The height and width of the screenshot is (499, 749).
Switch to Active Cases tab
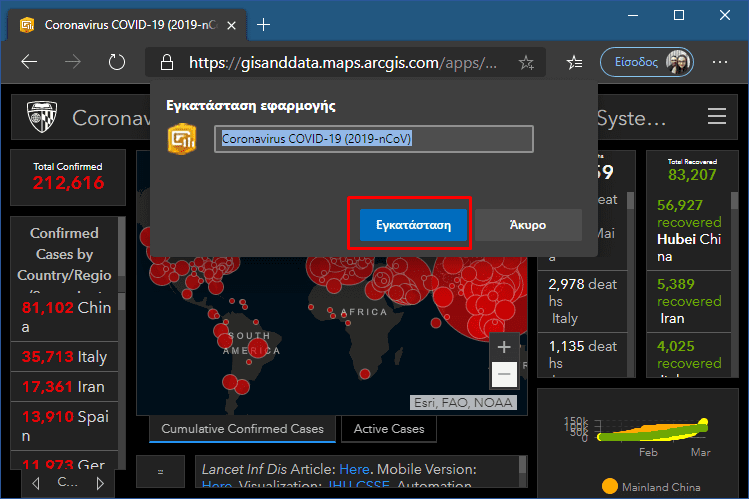pyautogui.click(x=389, y=429)
